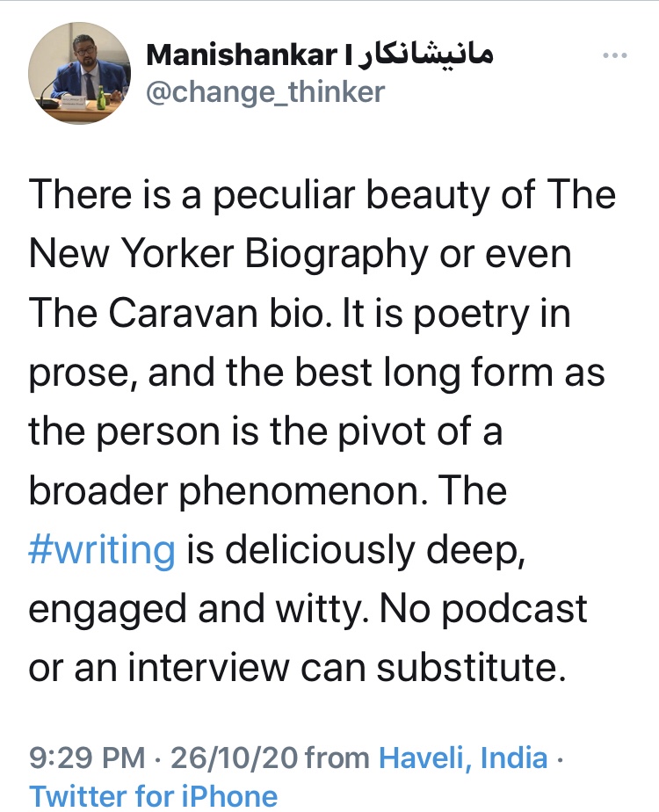Viewport: 659px width, 812px height.
Task: Open the Twitter for iPhone source link
Action: (154, 795)
